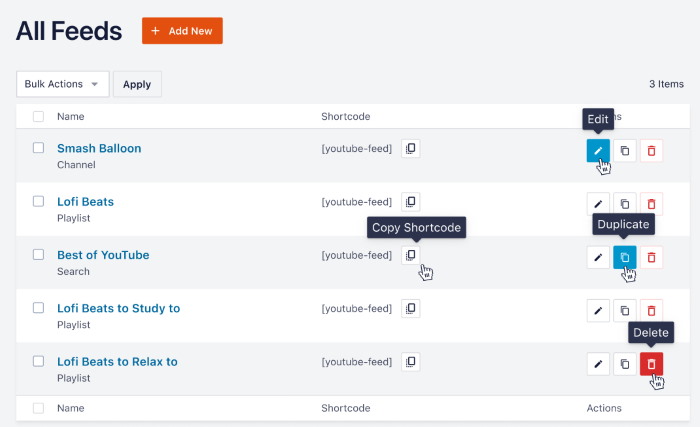Check the Lofi Beats to Relax to row

38,362
